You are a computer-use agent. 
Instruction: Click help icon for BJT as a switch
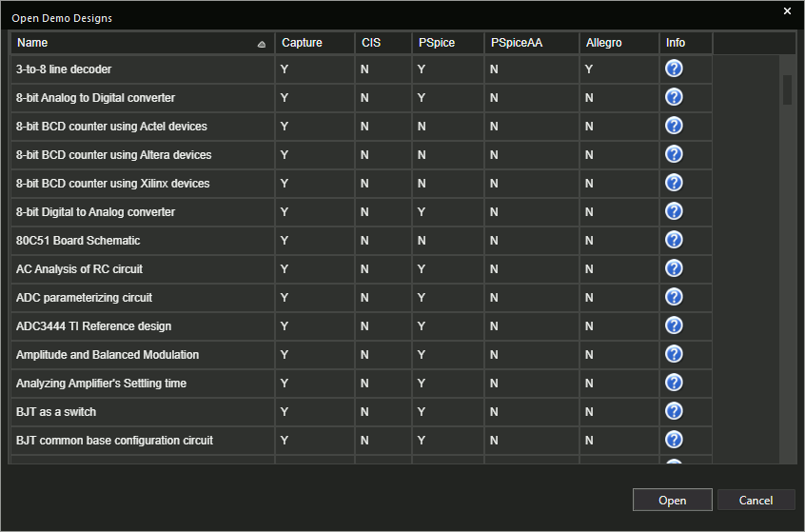(674, 411)
